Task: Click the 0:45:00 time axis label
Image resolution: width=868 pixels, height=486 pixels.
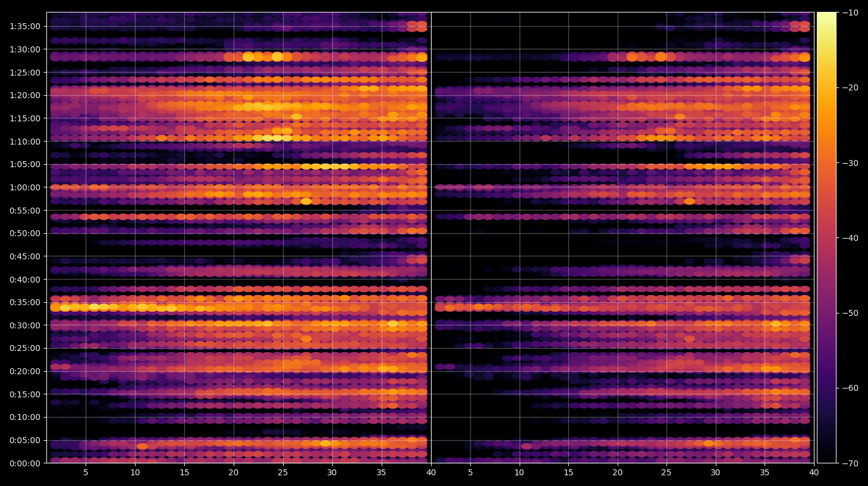Action: [x=25, y=256]
